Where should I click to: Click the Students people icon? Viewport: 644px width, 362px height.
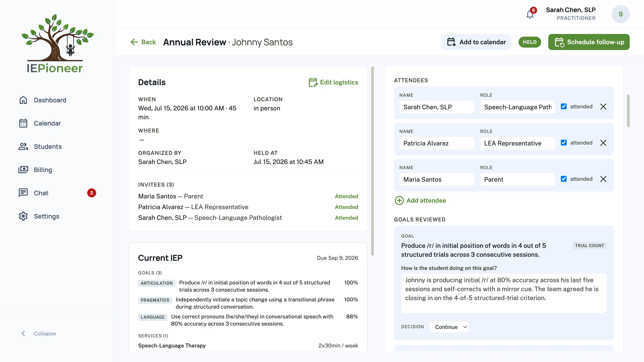tap(23, 146)
